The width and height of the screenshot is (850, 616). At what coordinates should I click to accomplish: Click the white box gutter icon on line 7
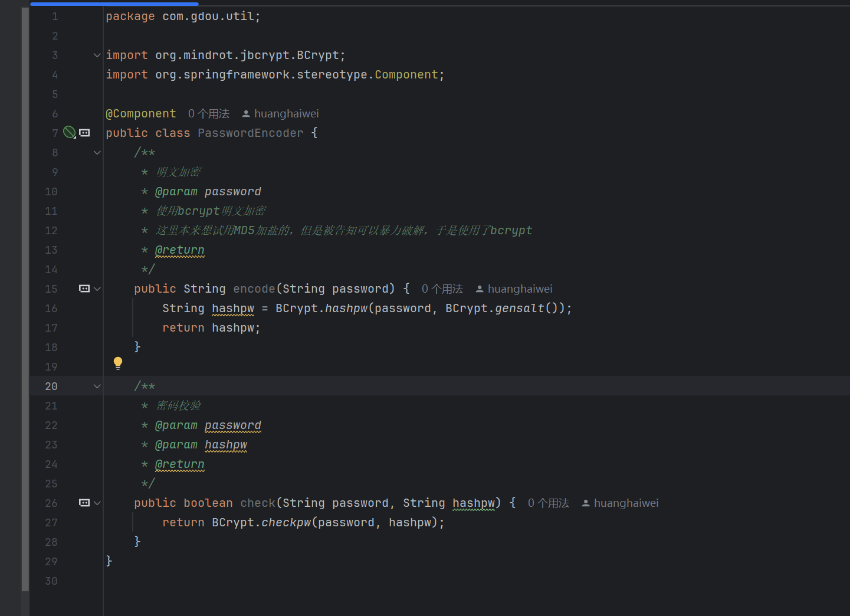click(x=84, y=133)
